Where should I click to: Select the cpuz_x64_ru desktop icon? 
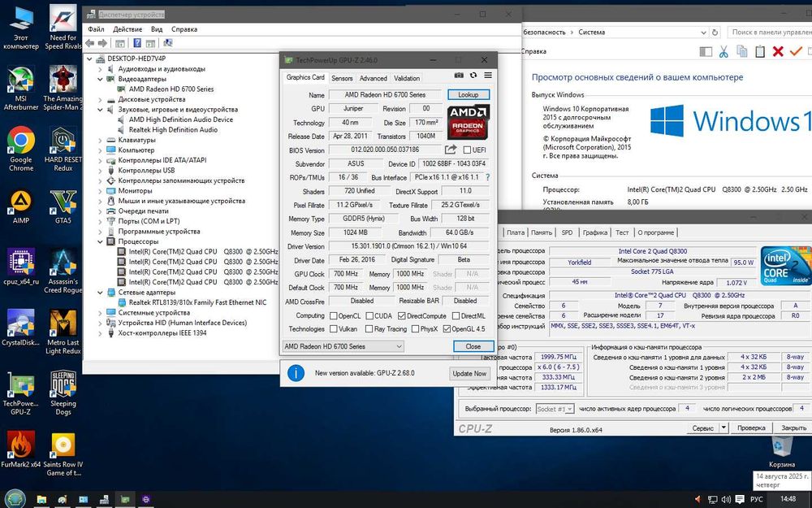(x=21, y=267)
